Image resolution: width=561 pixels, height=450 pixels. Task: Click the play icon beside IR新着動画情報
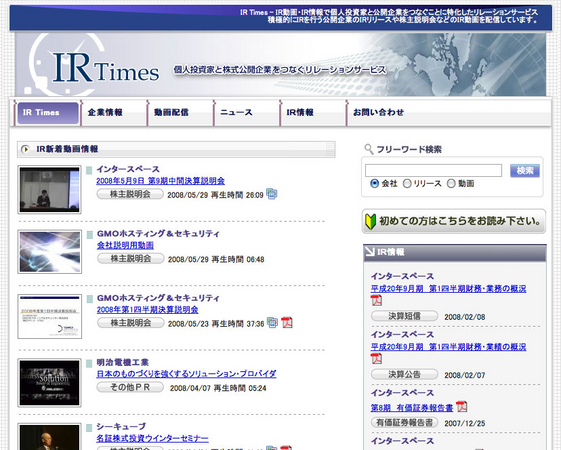point(25,149)
